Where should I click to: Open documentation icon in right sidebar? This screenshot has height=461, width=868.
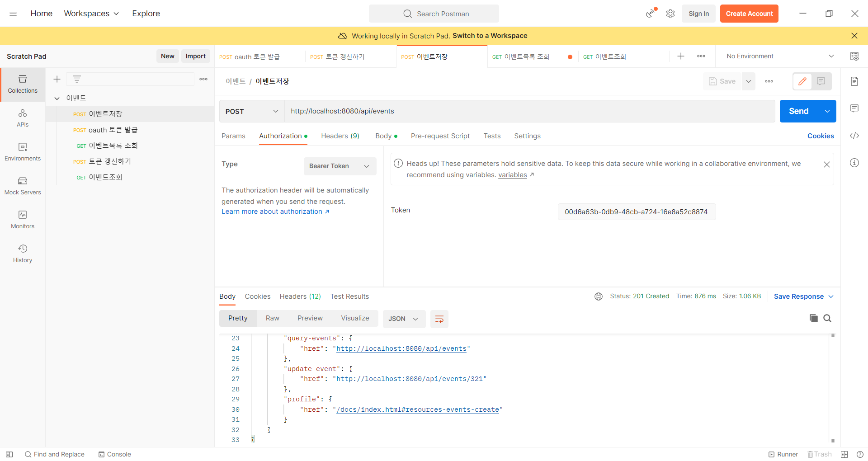[854, 81]
